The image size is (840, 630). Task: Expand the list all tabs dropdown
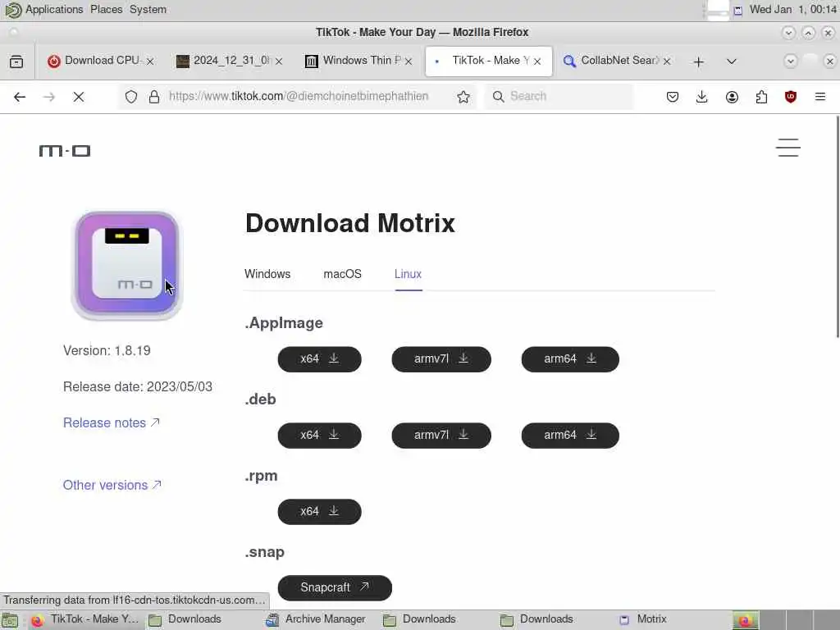click(731, 62)
